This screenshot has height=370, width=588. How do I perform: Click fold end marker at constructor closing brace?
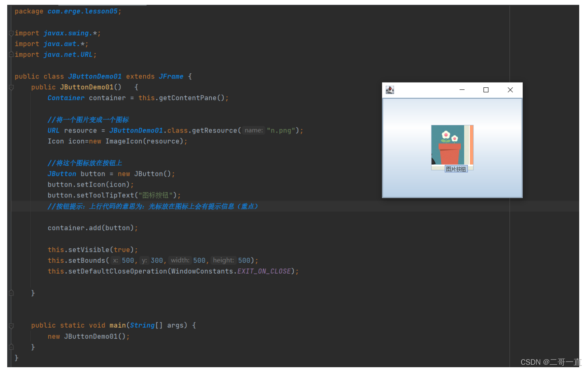coord(11,293)
